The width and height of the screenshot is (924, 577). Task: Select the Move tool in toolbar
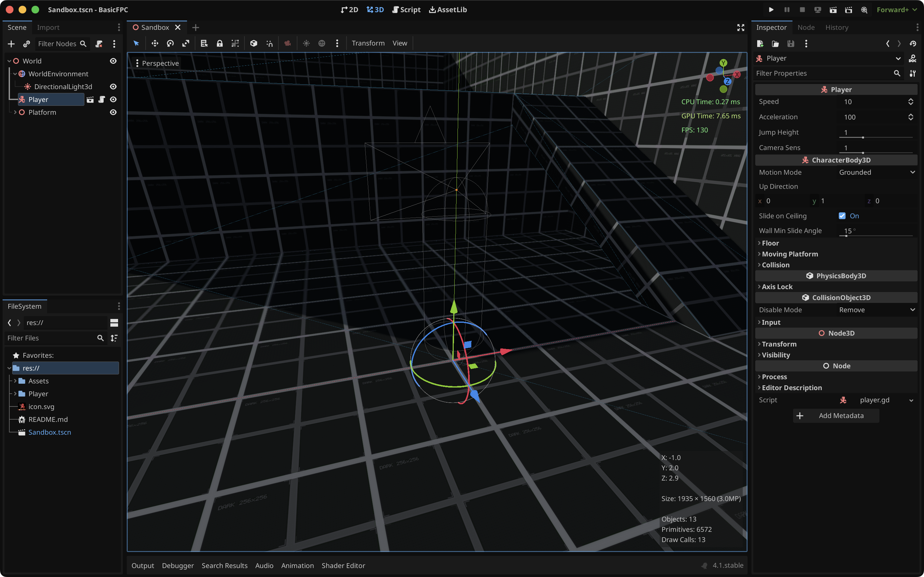(x=154, y=43)
